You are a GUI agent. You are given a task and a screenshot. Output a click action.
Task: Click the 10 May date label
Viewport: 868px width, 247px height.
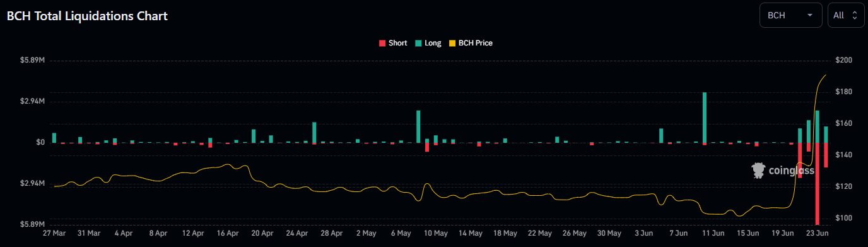click(x=436, y=233)
